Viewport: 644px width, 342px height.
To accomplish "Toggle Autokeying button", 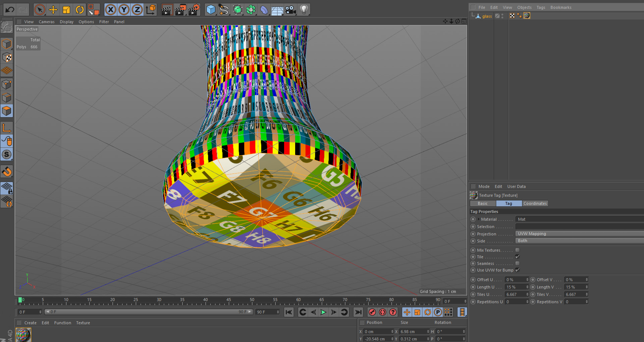I will (382, 312).
